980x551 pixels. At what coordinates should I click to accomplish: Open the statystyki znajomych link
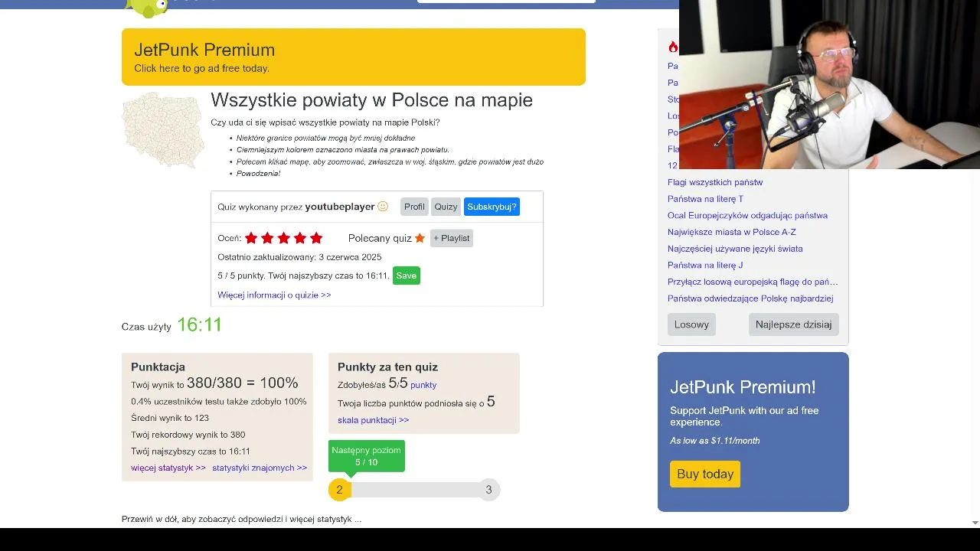point(260,468)
